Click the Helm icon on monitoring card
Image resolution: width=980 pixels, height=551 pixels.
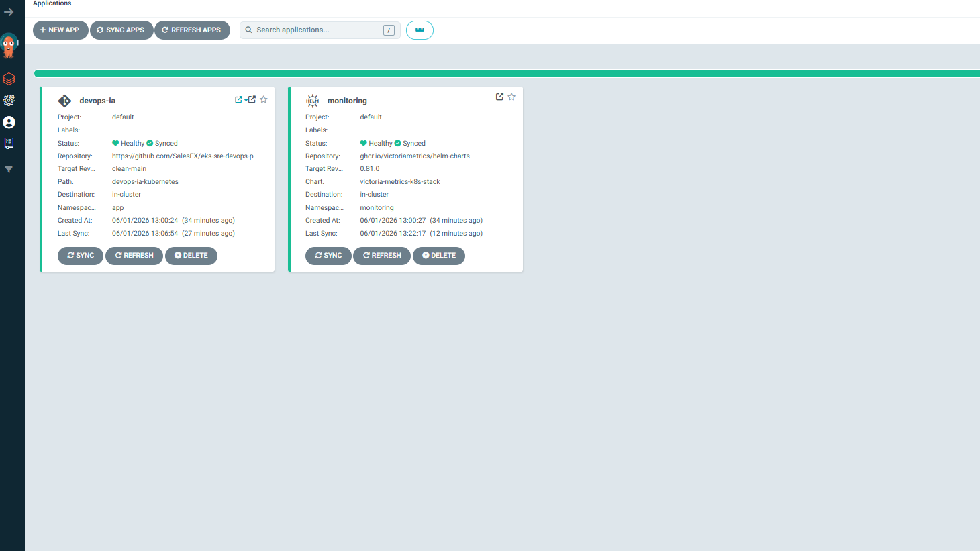tap(313, 101)
